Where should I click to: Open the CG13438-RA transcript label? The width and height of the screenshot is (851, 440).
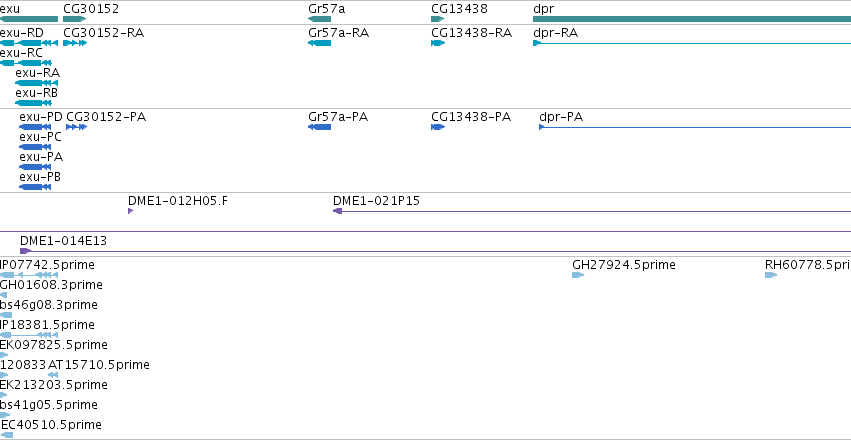click(472, 33)
